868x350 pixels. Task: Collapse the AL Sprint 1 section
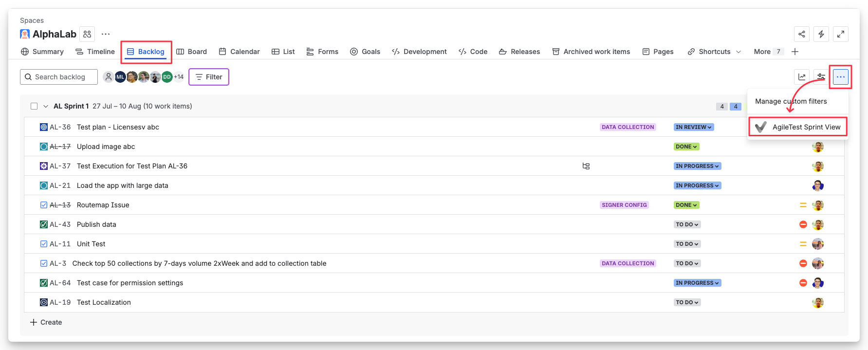pyautogui.click(x=46, y=106)
